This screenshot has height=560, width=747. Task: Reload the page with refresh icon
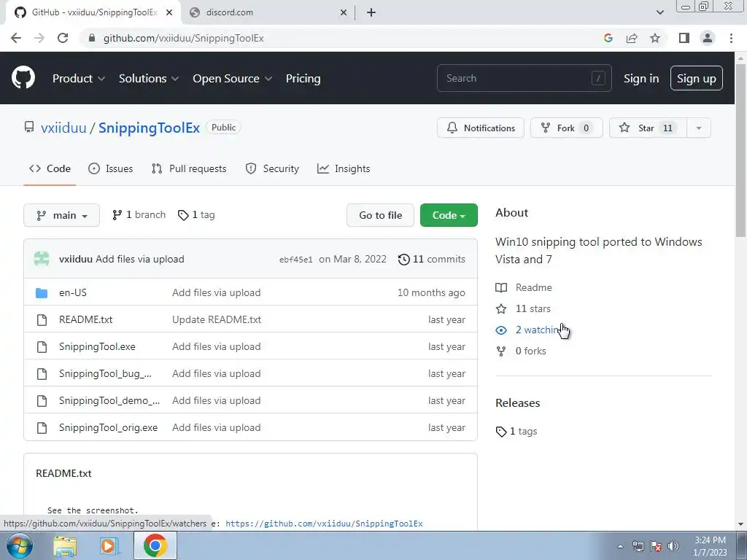point(63,38)
